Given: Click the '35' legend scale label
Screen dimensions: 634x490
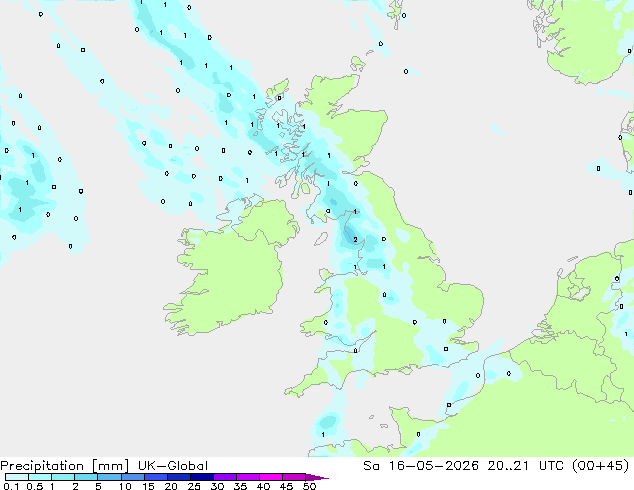Looking at the screenshot, I should click(x=240, y=486).
